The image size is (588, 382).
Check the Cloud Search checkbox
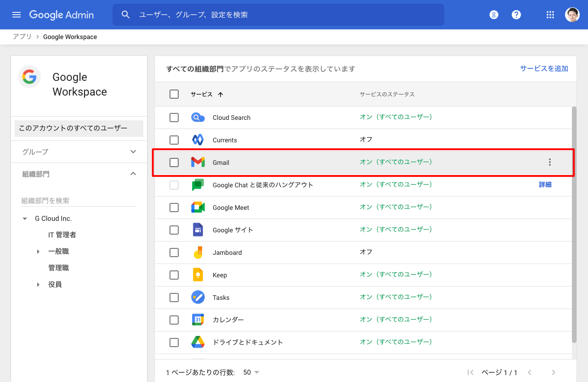[174, 118]
